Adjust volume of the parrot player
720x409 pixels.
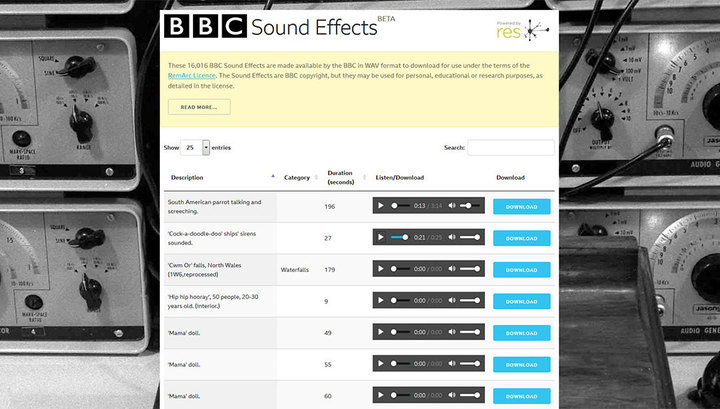(470, 206)
